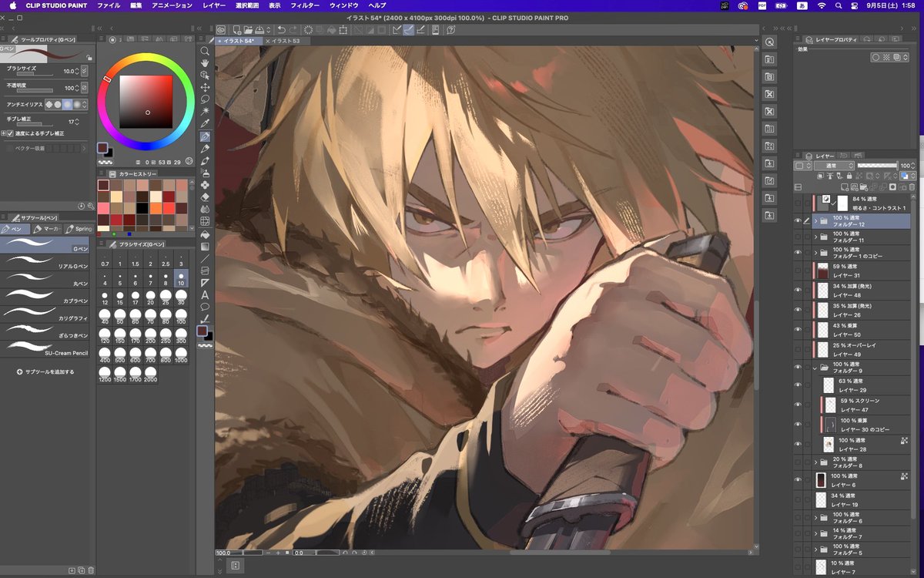
Task: Select the Auto select magic wand tool
Action: pyautogui.click(x=206, y=112)
